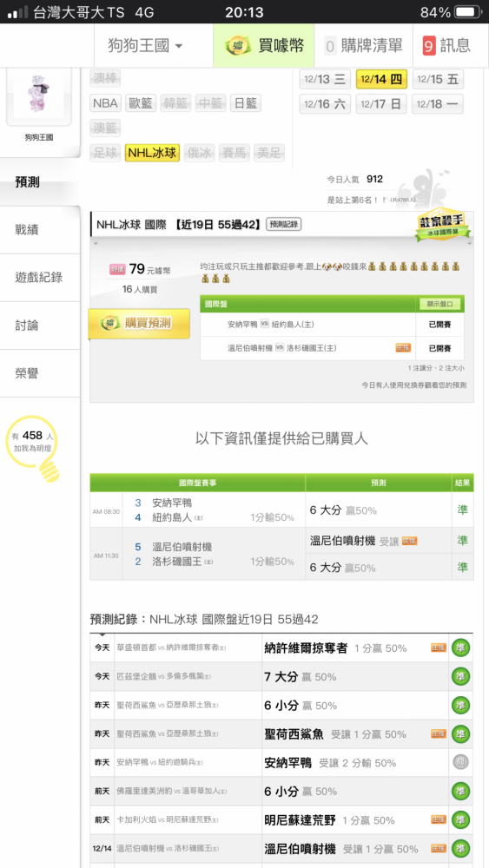Select the 歐籃 league filter
489x868 pixels.
pos(141,103)
